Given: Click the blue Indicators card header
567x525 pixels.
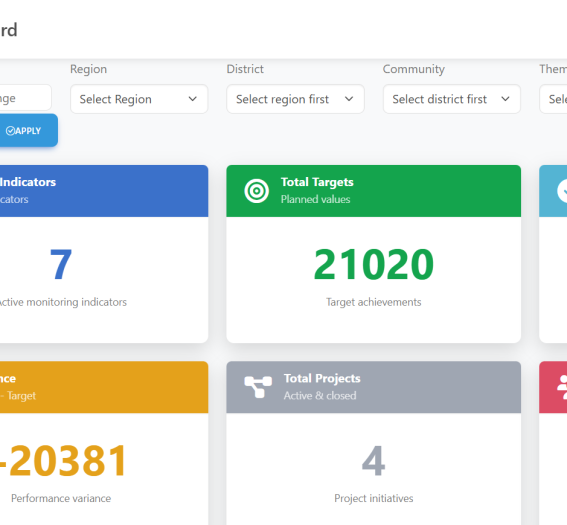Looking at the screenshot, I should coord(104,191).
